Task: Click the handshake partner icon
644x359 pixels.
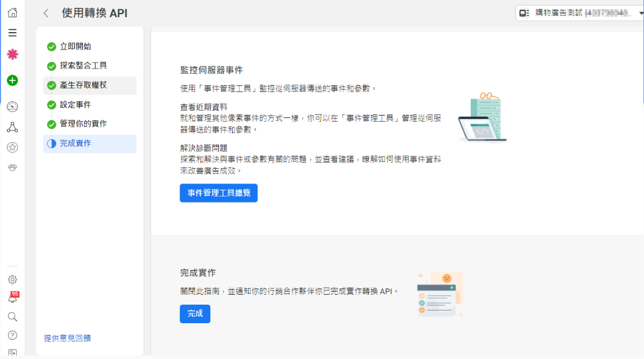Action: tap(12, 167)
